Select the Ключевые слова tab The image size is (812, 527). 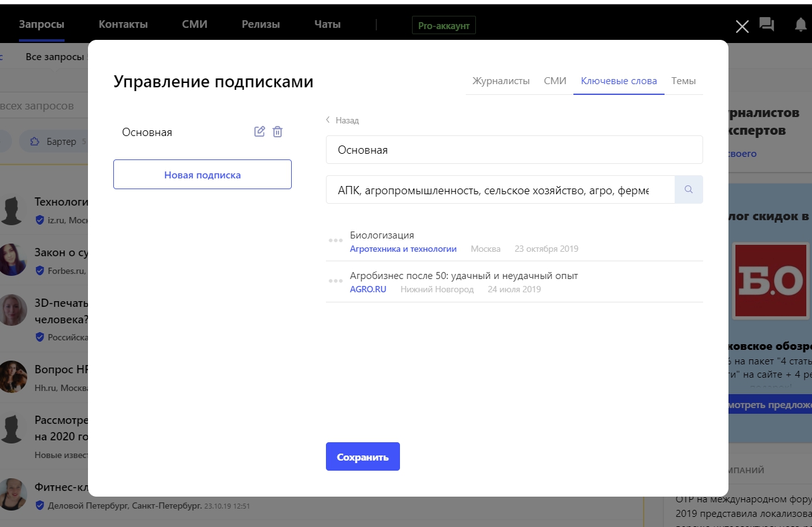(618, 81)
